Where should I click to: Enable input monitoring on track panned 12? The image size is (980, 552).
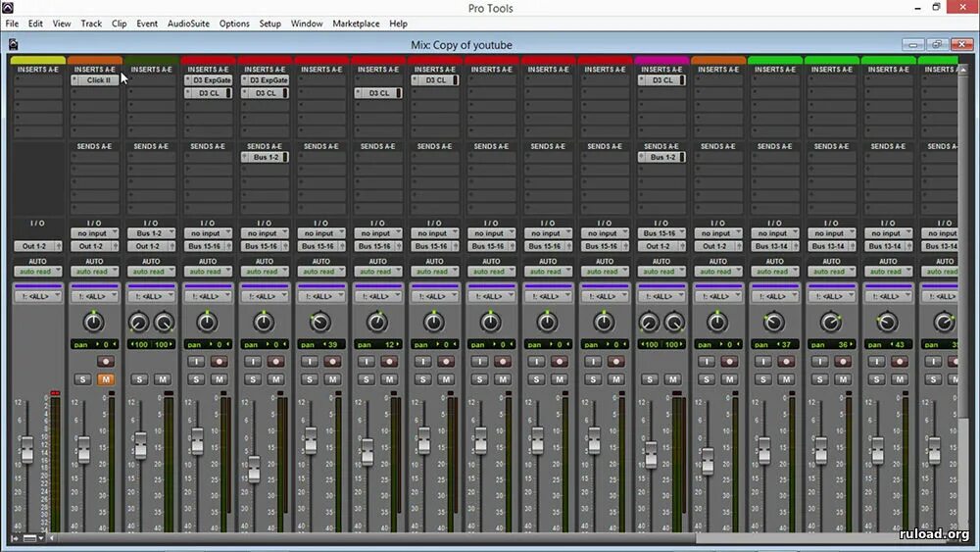tap(367, 362)
